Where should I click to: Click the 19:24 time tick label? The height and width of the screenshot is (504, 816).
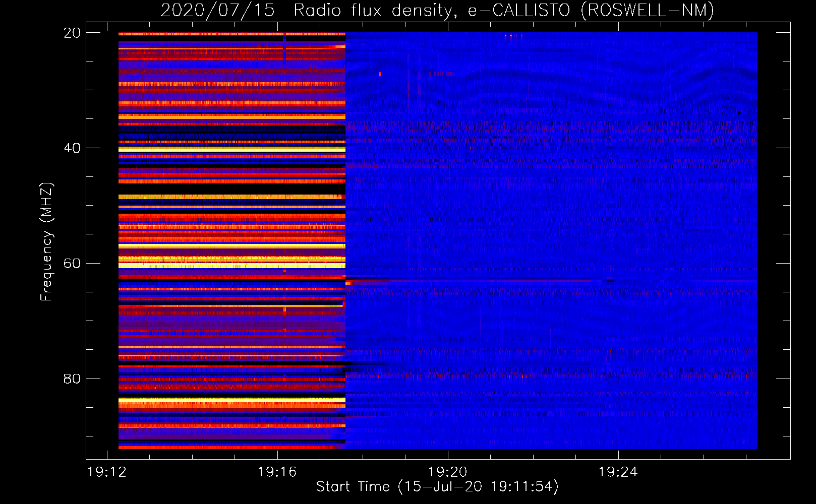pyautogui.click(x=618, y=472)
